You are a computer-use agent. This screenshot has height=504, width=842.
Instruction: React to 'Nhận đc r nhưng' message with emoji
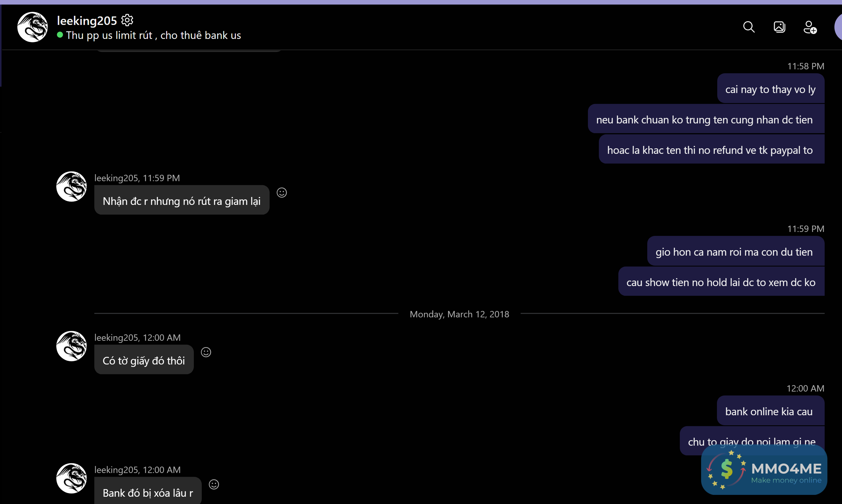point(281,192)
